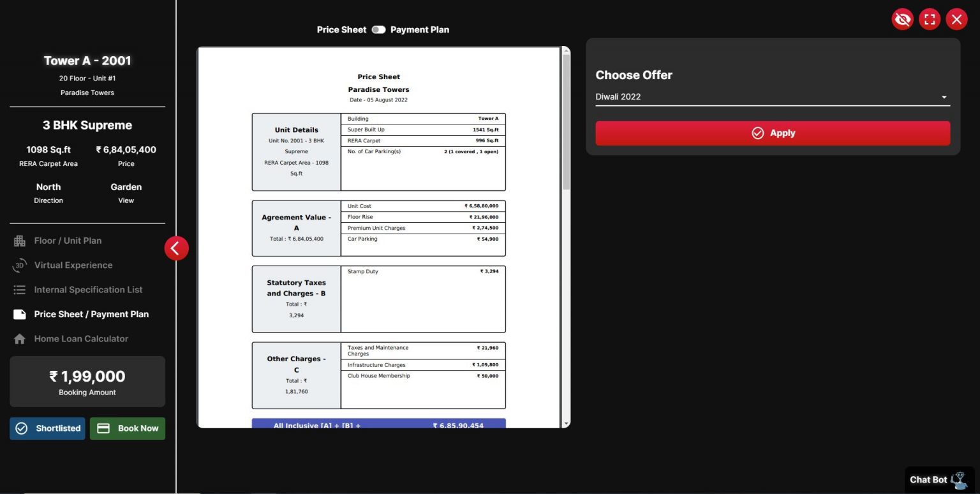Click the Price Sheet document icon

(x=20, y=315)
